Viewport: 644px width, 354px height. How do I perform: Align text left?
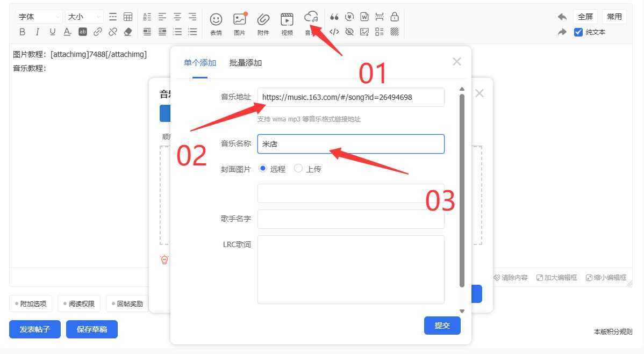pyautogui.click(x=162, y=17)
